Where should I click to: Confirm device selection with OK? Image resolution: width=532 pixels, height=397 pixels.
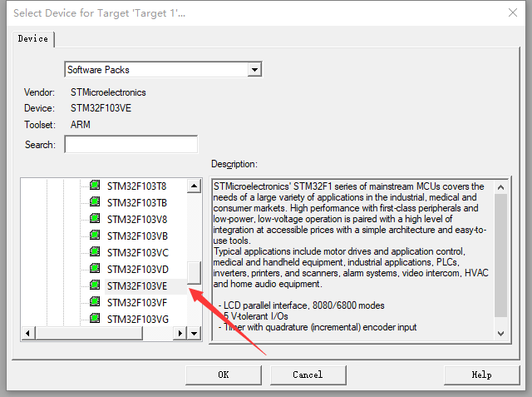[x=224, y=375]
